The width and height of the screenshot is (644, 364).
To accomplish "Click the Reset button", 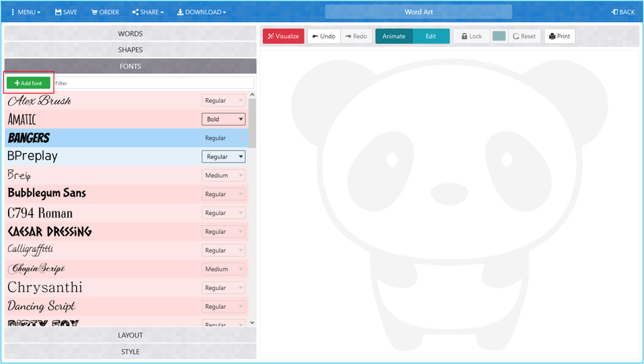I will (525, 36).
